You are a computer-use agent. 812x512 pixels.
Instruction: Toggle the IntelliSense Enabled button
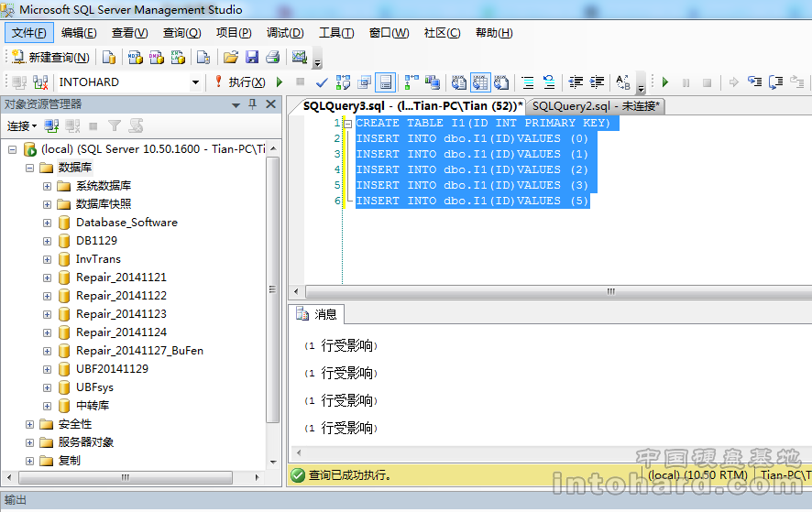pos(385,82)
